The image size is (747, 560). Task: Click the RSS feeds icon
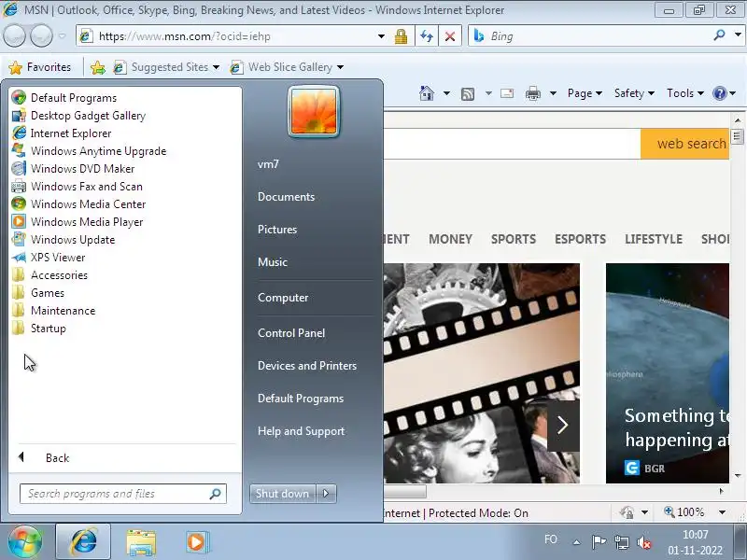pyautogui.click(x=468, y=94)
